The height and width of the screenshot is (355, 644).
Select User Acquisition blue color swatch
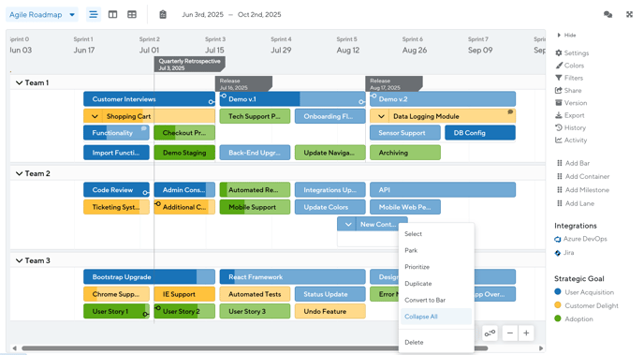click(557, 291)
